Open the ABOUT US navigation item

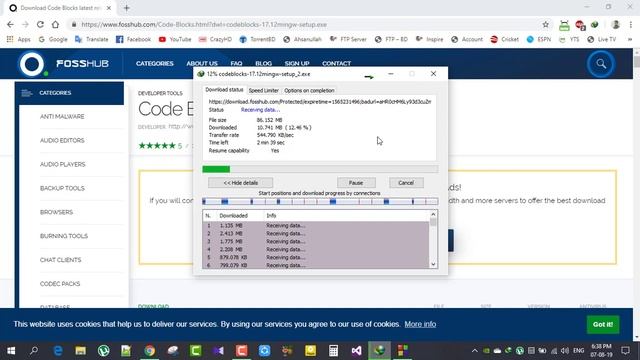[202, 63]
